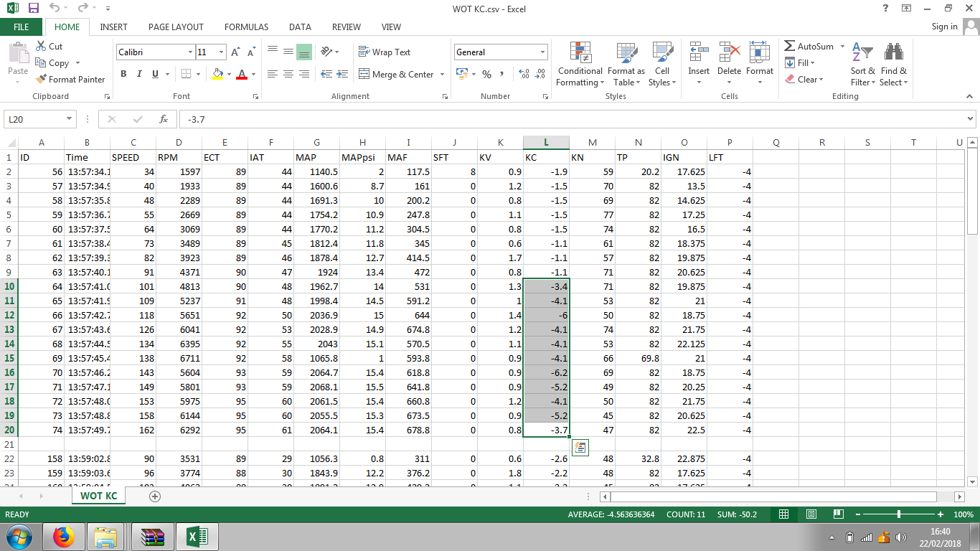Open Firefox from the Windows taskbar

(64, 537)
